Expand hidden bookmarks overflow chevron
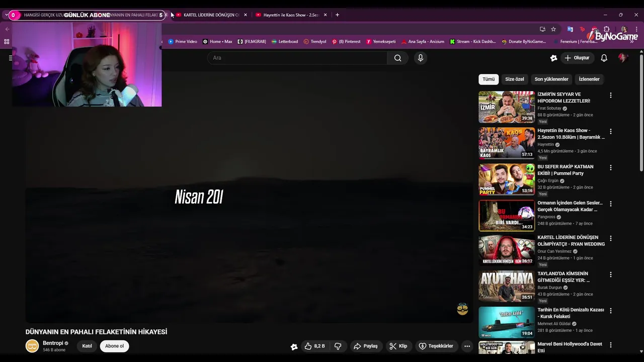The image size is (644, 362). click(x=633, y=42)
